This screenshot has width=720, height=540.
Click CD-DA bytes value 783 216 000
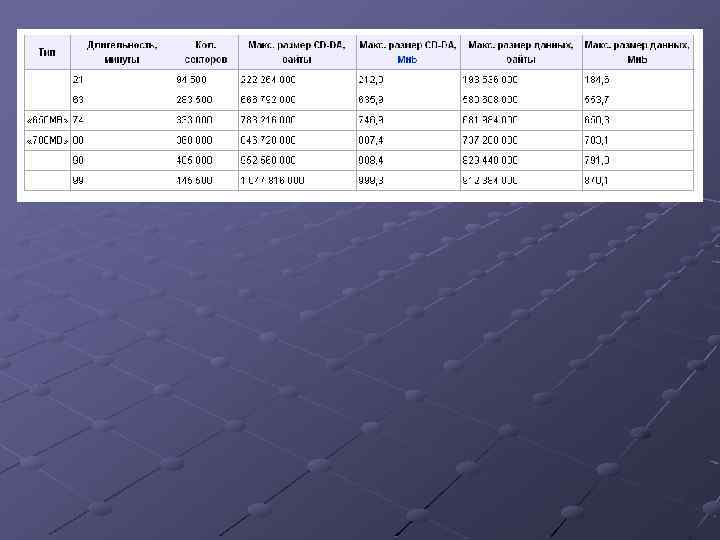point(268,120)
